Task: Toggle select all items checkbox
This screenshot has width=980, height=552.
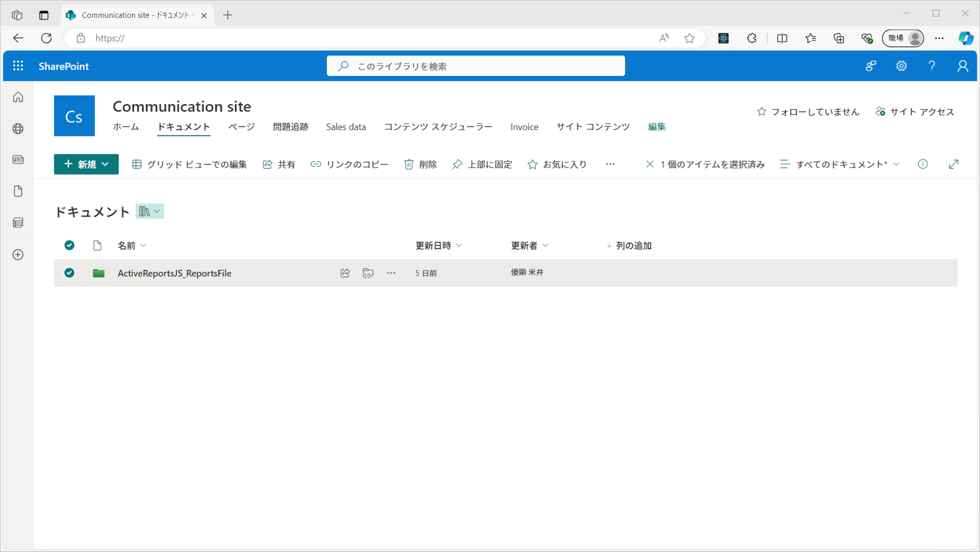Action: click(69, 246)
